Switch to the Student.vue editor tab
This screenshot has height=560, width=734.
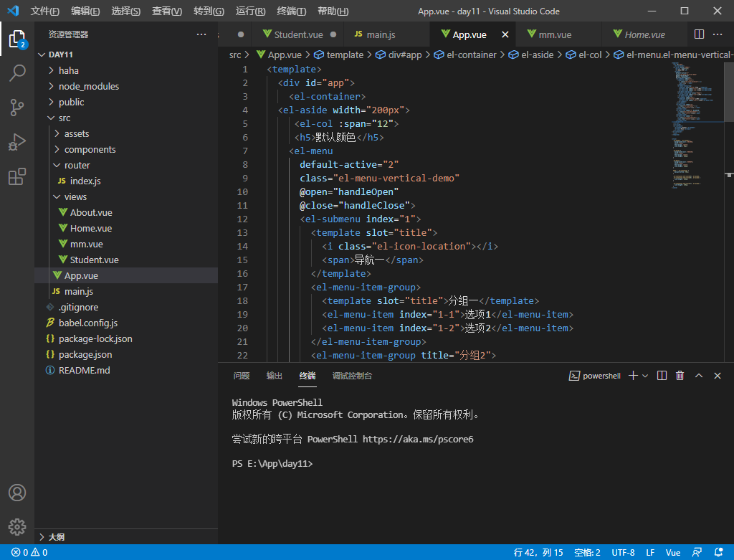click(297, 34)
